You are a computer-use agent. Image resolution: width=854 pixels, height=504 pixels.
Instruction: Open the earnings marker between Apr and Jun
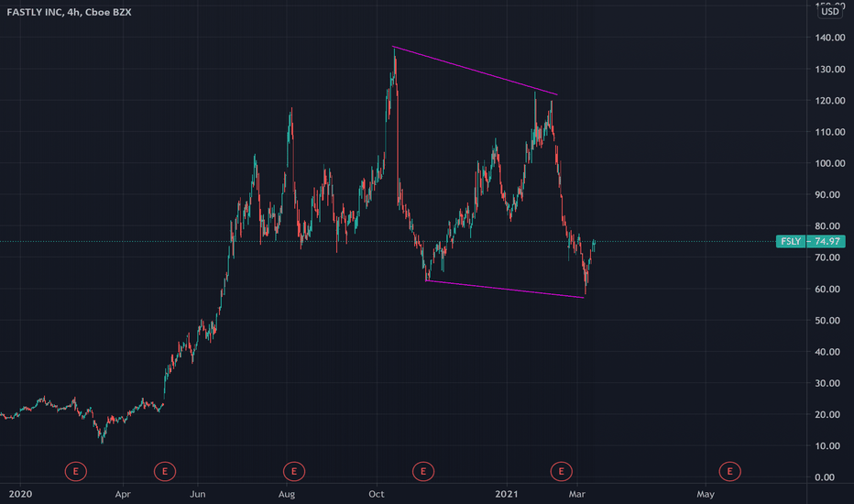tap(165, 471)
